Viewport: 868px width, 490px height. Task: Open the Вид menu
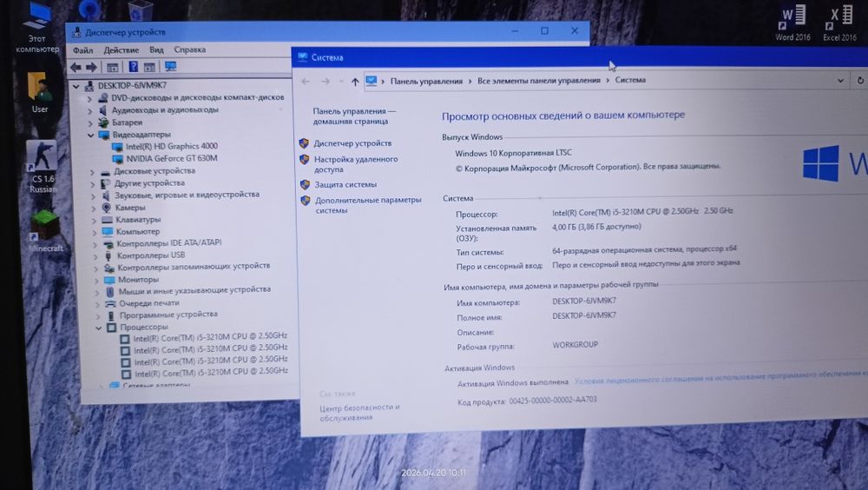156,50
